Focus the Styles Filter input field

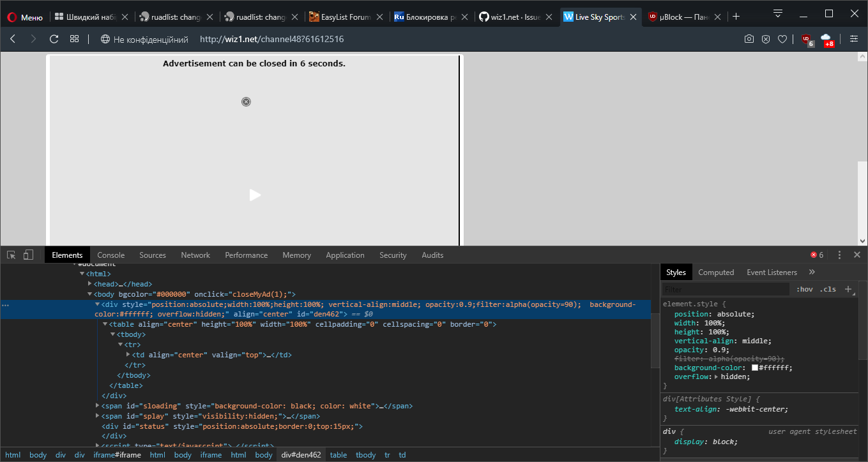[x=726, y=289]
